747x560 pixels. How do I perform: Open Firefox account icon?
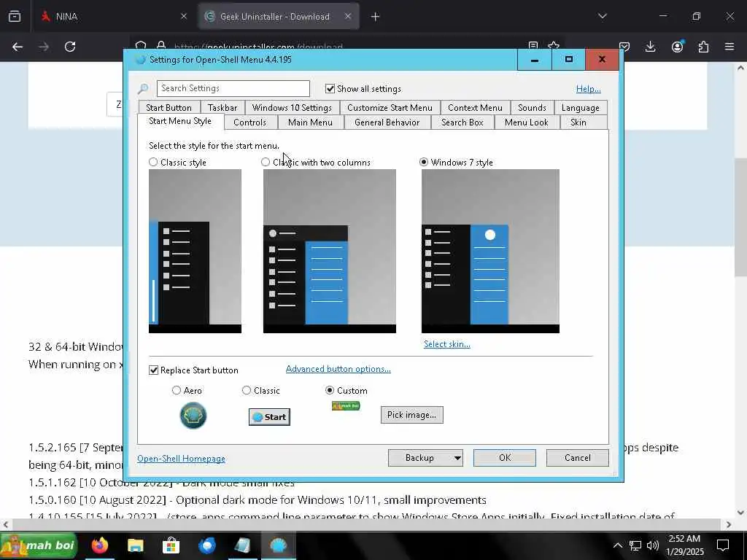pos(677,47)
